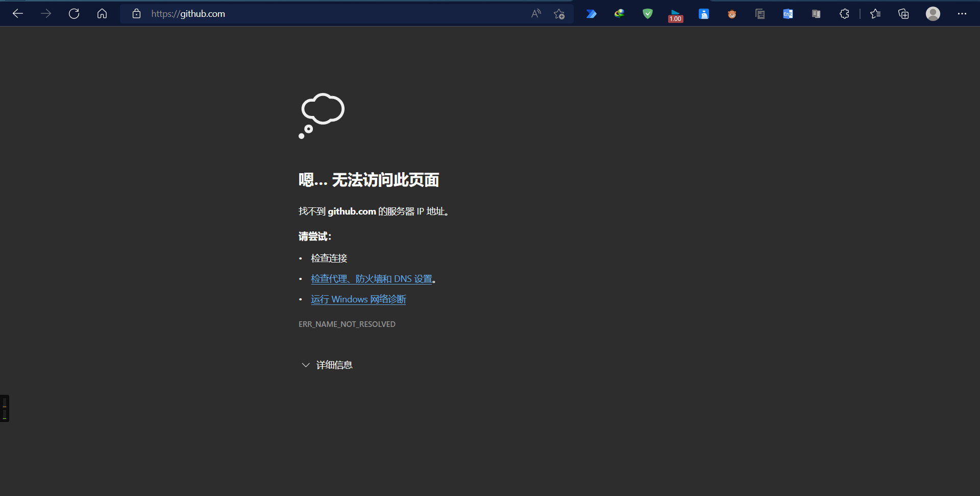Open the Read Aloud feature
Viewport: 980px width, 496px height.
coord(535,14)
